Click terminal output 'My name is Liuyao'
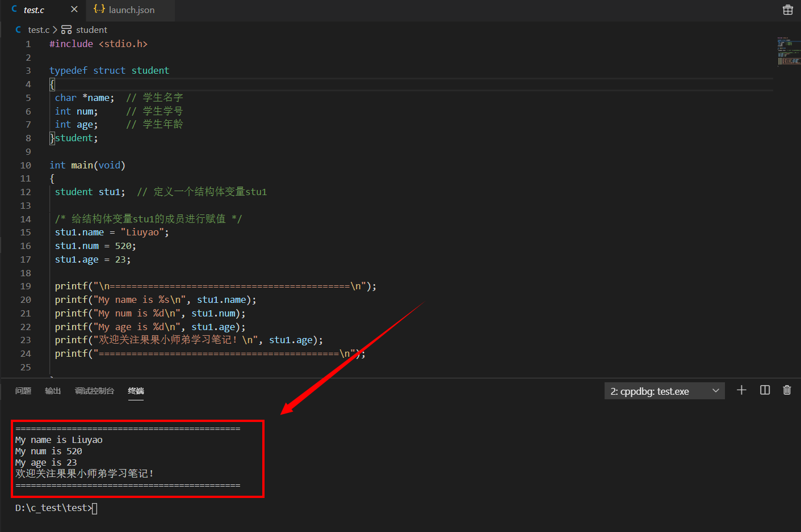This screenshot has height=532, width=801. click(59, 440)
